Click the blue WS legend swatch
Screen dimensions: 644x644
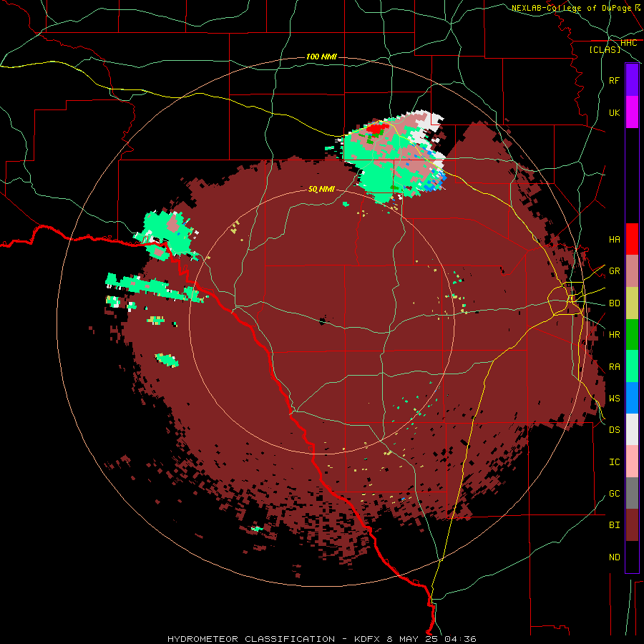click(632, 398)
